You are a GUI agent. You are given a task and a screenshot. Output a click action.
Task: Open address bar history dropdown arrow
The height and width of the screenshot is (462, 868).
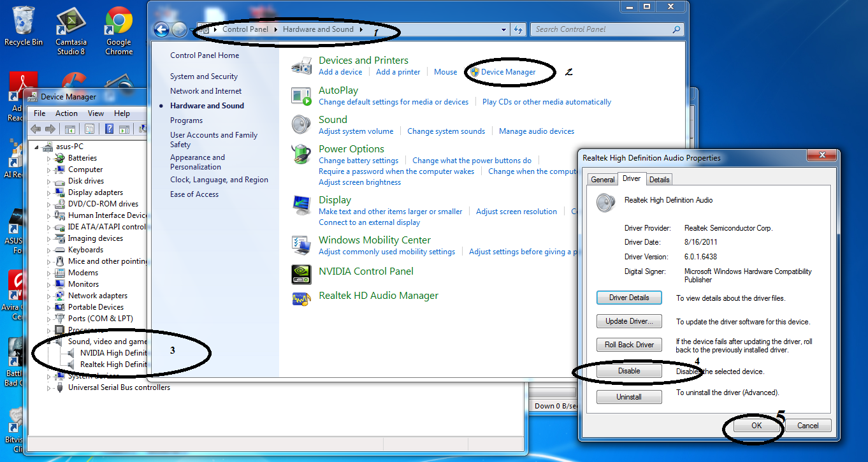[x=505, y=29]
